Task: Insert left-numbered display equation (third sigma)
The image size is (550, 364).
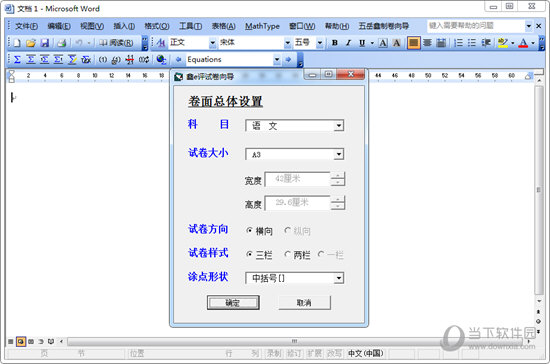Action: coord(44,60)
